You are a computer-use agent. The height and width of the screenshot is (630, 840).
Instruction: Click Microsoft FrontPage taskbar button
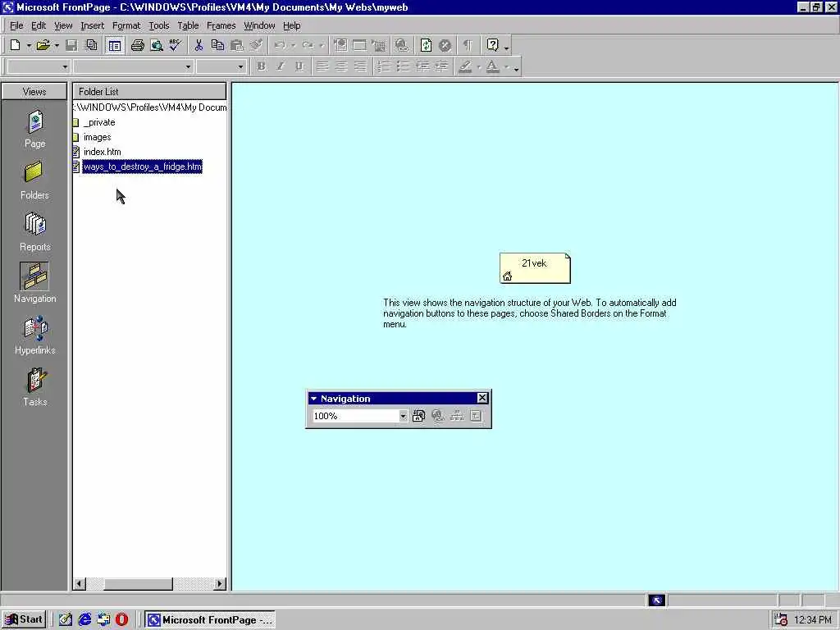click(x=210, y=620)
